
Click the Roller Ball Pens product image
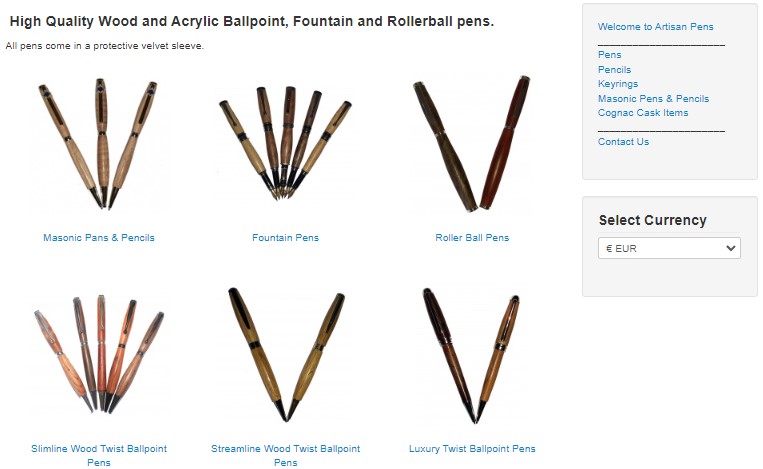472,143
